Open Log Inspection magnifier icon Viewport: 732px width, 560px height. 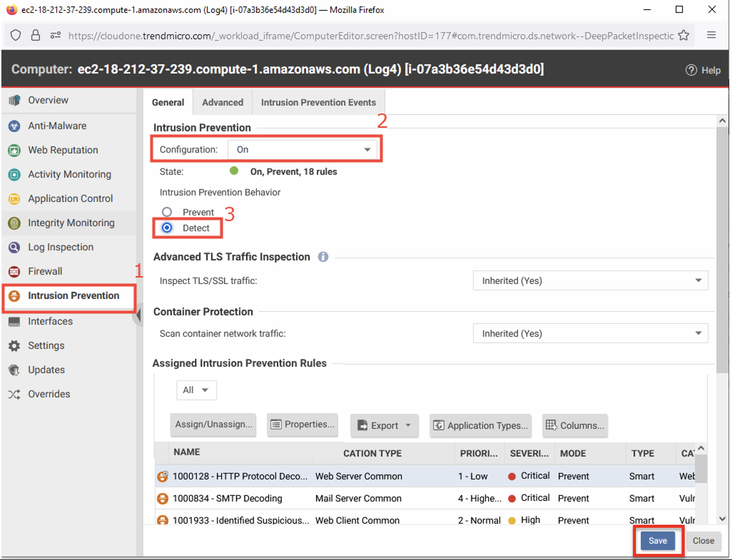pyautogui.click(x=14, y=247)
